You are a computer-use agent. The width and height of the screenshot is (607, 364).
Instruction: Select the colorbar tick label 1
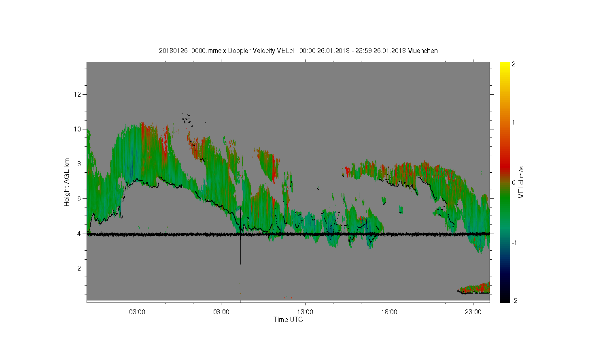(514, 123)
